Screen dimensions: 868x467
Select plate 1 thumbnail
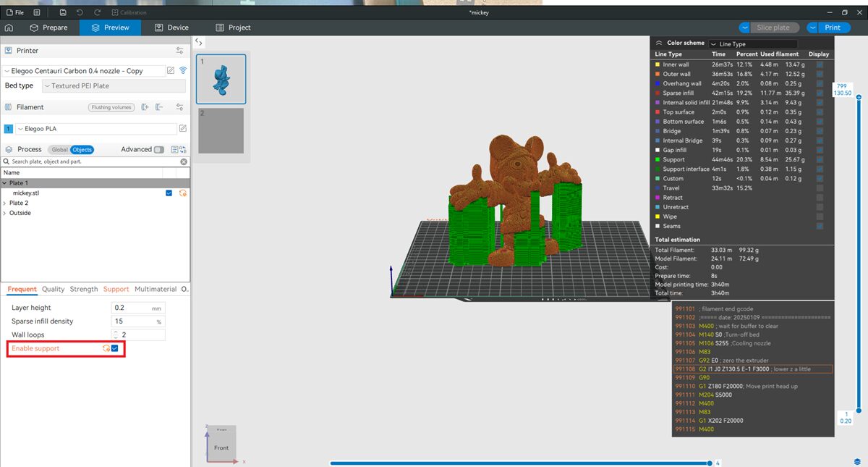221,79
